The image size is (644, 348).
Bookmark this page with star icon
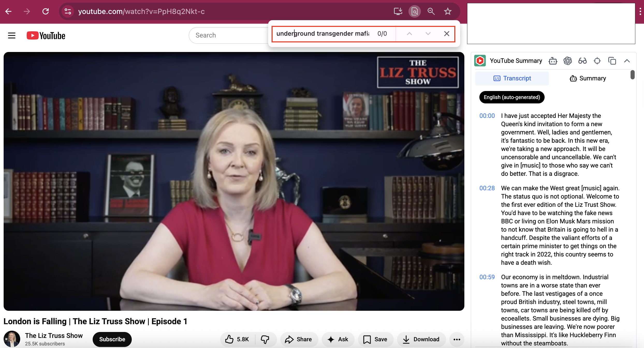click(448, 11)
